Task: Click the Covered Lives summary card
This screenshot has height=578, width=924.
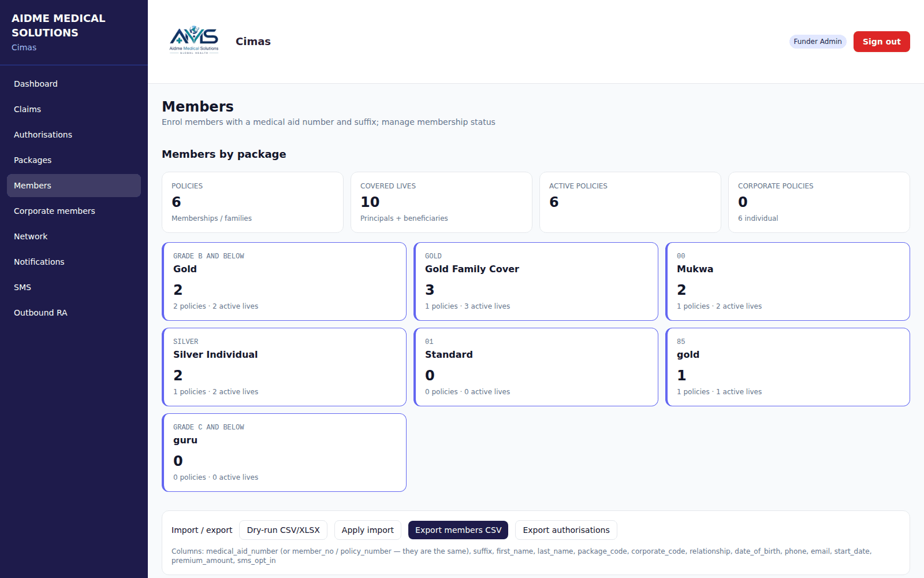Action: (x=441, y=202)
